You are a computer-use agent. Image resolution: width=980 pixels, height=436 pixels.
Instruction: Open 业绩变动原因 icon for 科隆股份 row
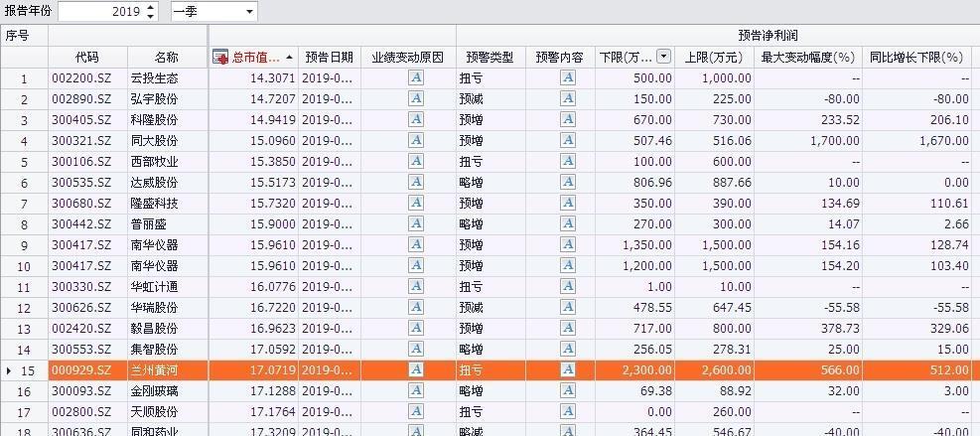pos(416,119)
